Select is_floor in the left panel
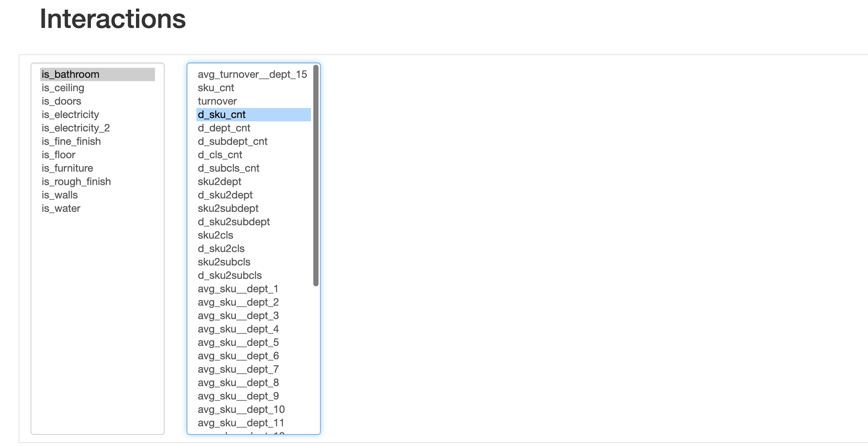Image resolution: width=868 pixels, height=446 pixels. pyautogui.click(x=58, y=154)
